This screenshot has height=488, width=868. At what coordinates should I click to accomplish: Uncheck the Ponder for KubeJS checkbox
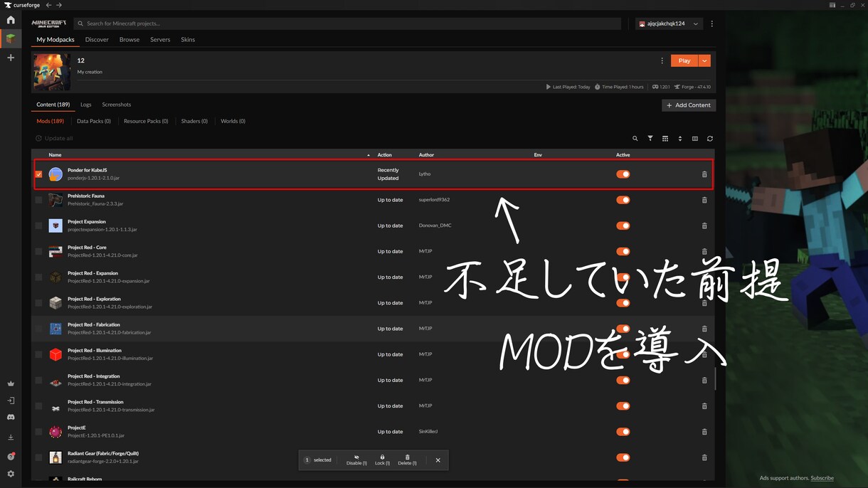(x=38, y=174)
